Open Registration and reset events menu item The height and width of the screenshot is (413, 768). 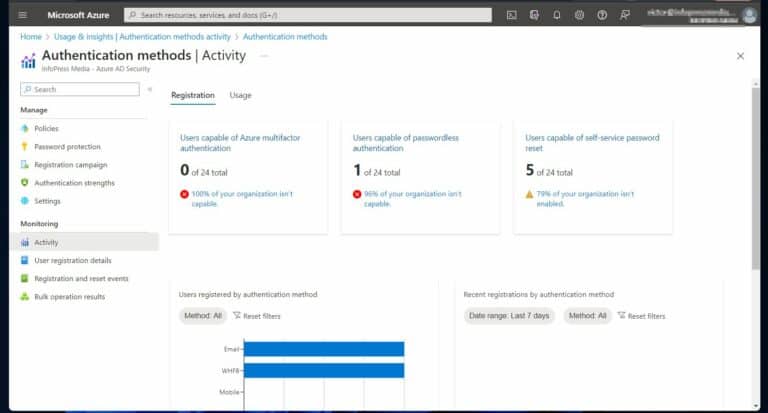coord(83,278)
